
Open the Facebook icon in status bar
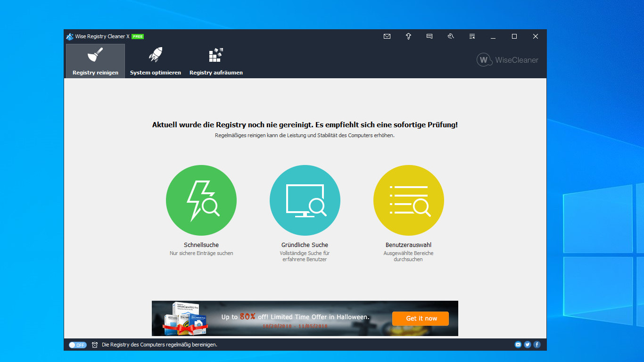(537, 345)
